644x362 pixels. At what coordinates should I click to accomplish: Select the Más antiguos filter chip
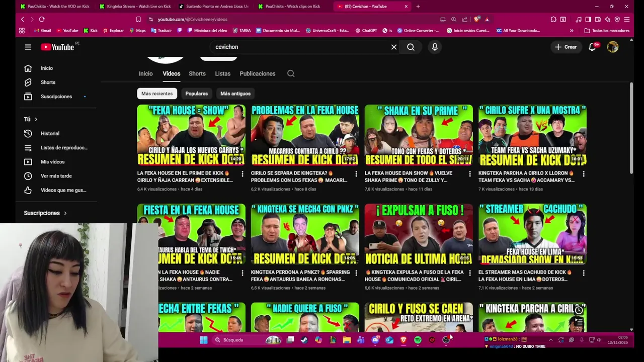pos(235,94)
